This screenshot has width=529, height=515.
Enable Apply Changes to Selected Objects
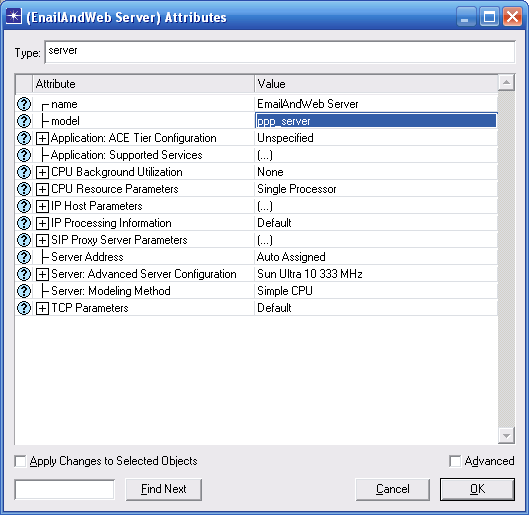point(20,461)
